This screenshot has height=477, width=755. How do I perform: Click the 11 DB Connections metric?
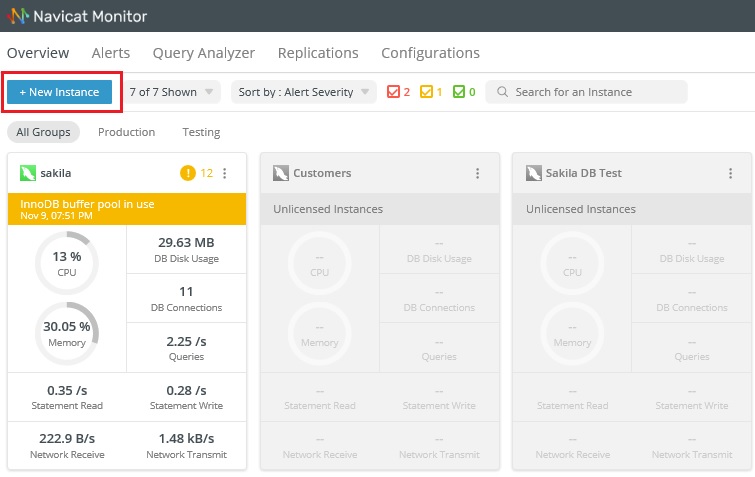click(186, 298)
